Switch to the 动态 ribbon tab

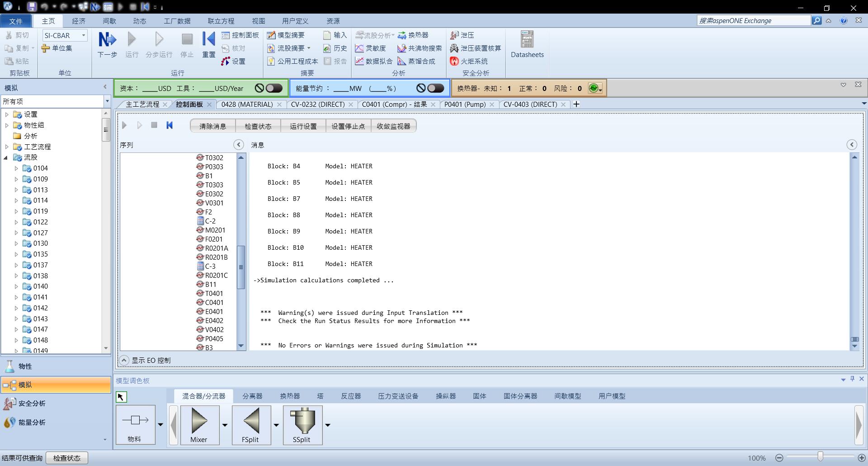click(x=139, y=21)
